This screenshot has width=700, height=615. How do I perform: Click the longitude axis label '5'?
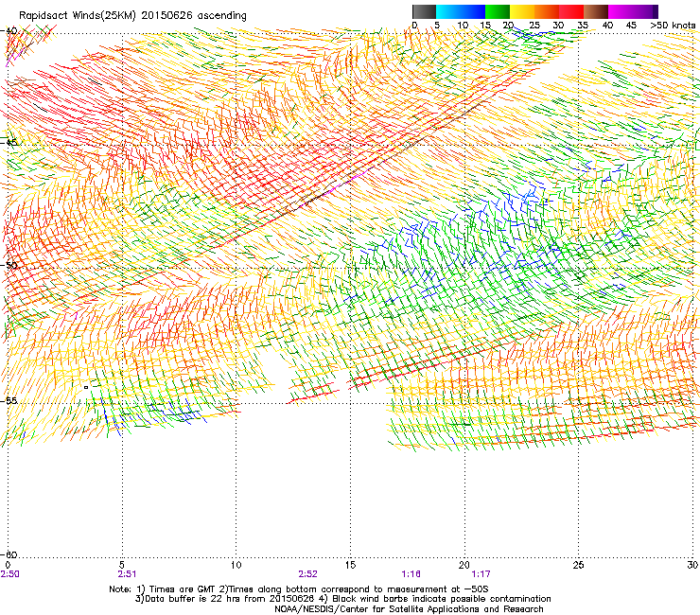tap(122, 565)
